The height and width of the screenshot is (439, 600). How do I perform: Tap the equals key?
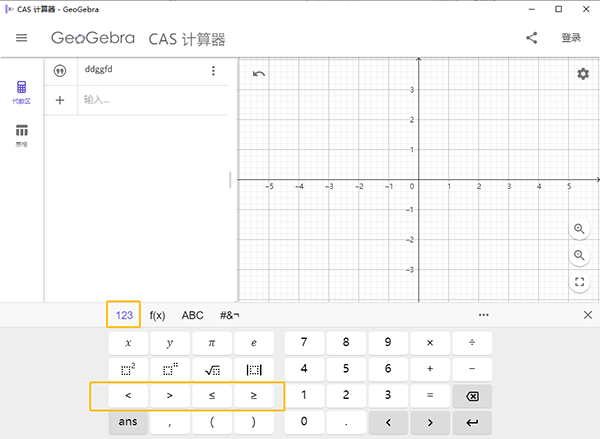point(430,396)
